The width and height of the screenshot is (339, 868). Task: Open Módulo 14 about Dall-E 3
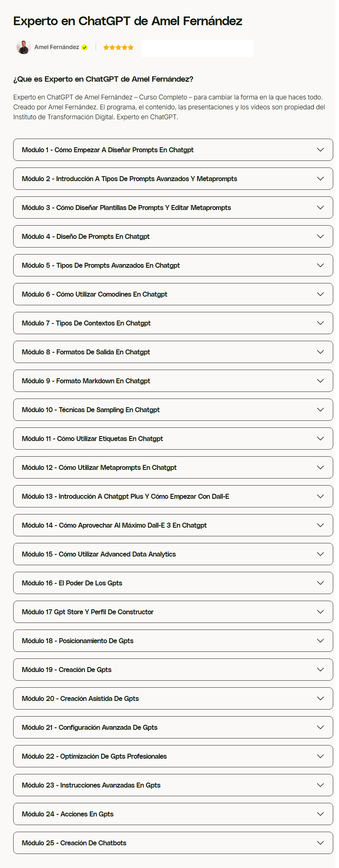click(173, 525)
